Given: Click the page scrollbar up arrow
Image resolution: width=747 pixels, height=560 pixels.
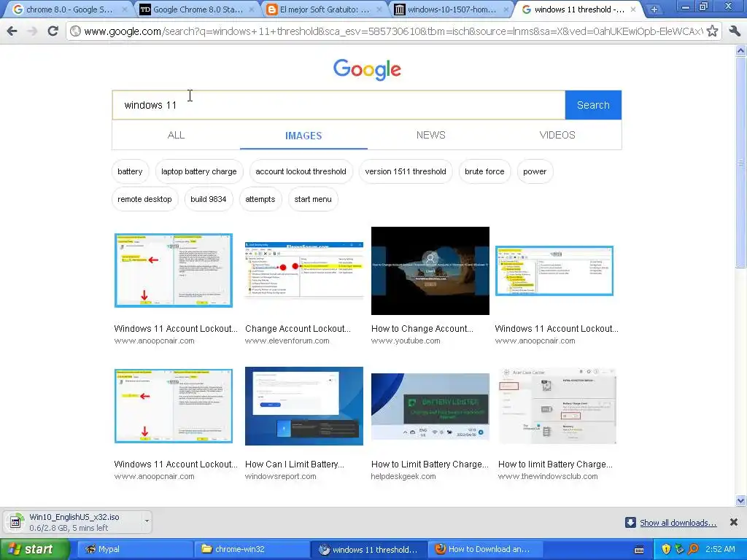Looking at the screenshot, I should click(x=741, y=50).
